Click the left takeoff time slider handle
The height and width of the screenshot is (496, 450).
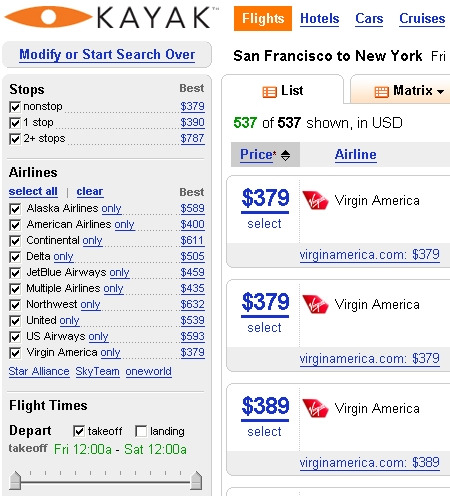point(15,481)
